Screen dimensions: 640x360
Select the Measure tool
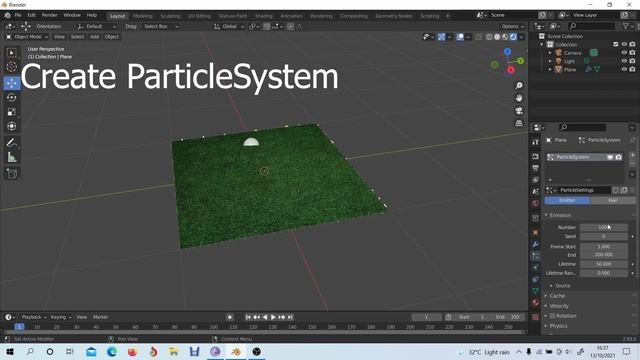coord(11,157)
